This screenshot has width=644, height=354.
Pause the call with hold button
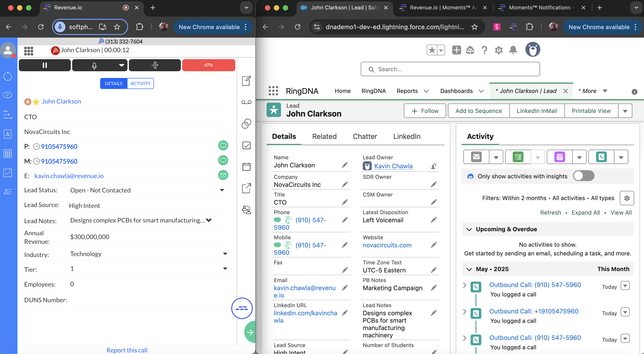coord(45,65)
